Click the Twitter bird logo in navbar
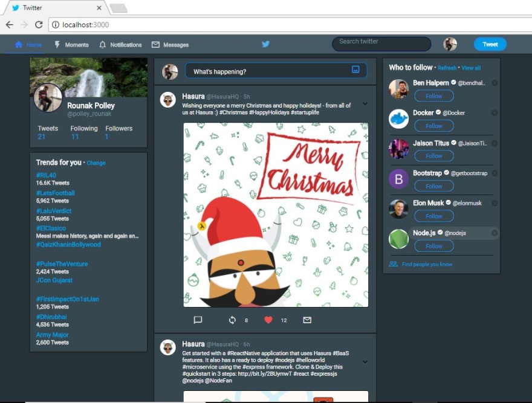This screenshot has width=532, height=403. (x=265, y=44)
